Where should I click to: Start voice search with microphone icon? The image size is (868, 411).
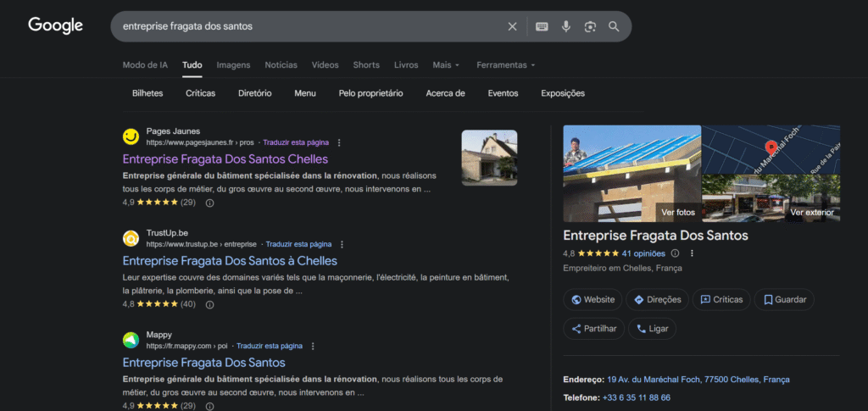click(566, 26)
